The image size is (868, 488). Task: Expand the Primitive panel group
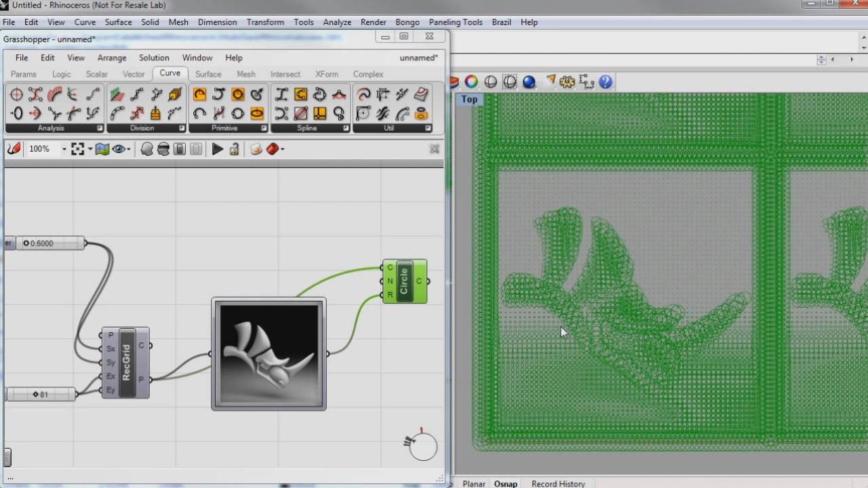[x=264, y=127]
